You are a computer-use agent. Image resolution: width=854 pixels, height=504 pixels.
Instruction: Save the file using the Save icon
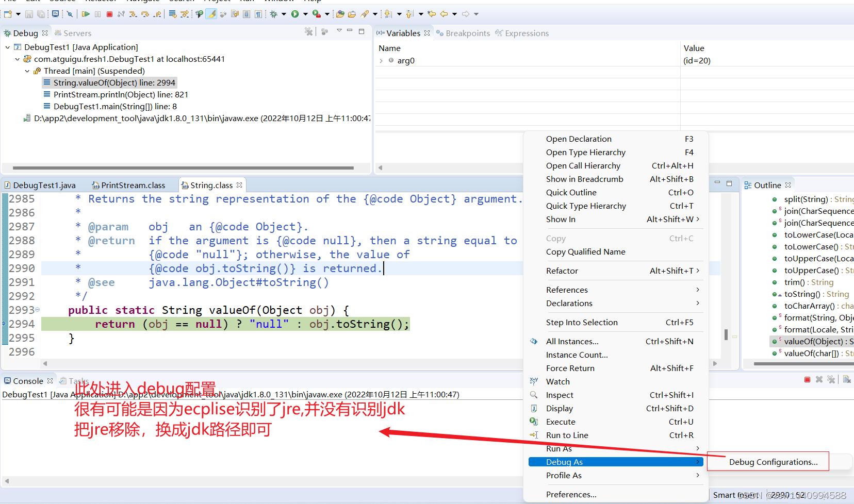click(29, 14)
